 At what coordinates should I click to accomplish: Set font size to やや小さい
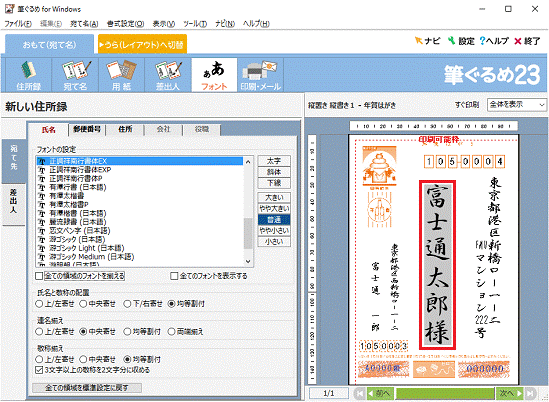274,231
